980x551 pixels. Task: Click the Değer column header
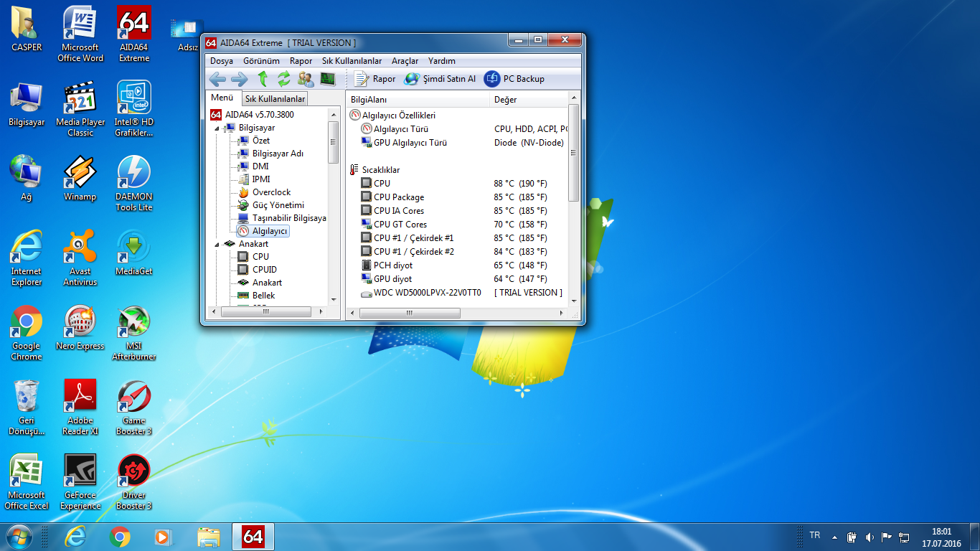(x=529, y=100)
